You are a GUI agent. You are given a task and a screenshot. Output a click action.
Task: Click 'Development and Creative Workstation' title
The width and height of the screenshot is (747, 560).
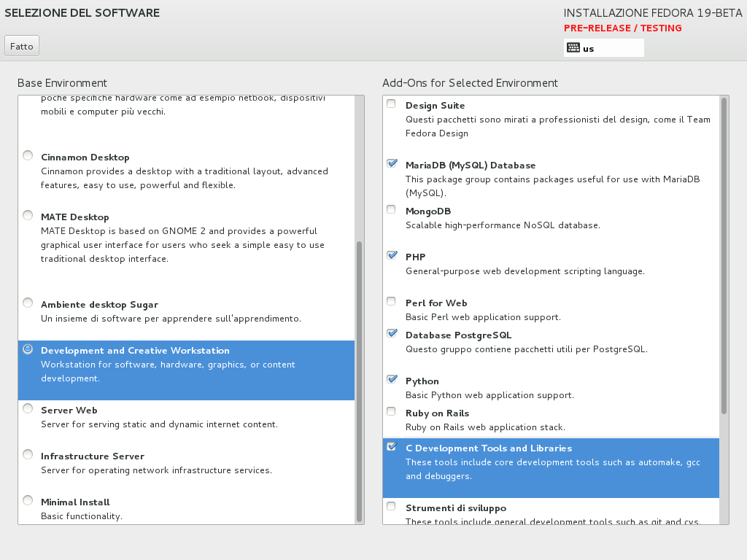pos(135,351)
